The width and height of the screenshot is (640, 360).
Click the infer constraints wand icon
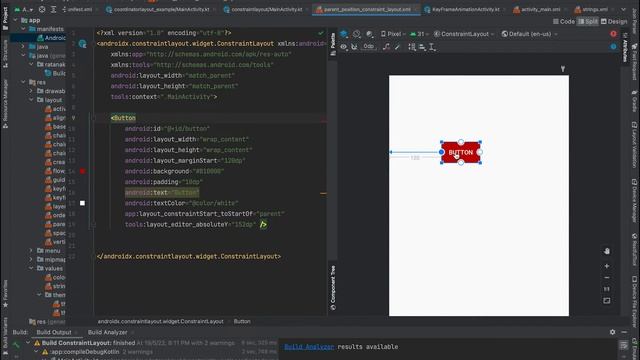(x=398, y=47)
